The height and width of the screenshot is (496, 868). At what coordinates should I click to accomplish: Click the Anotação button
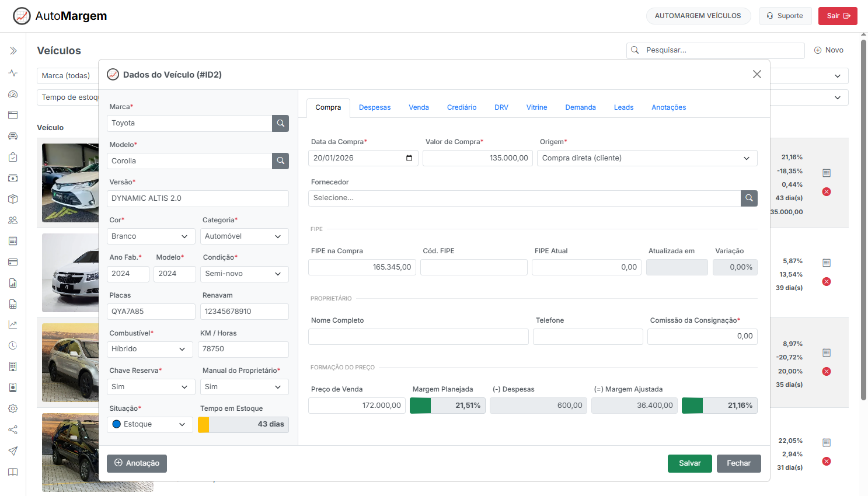137,463
